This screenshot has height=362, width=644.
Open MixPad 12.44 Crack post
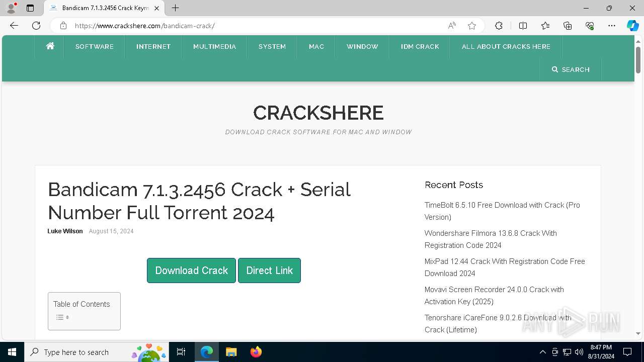[x=505, y=267]
